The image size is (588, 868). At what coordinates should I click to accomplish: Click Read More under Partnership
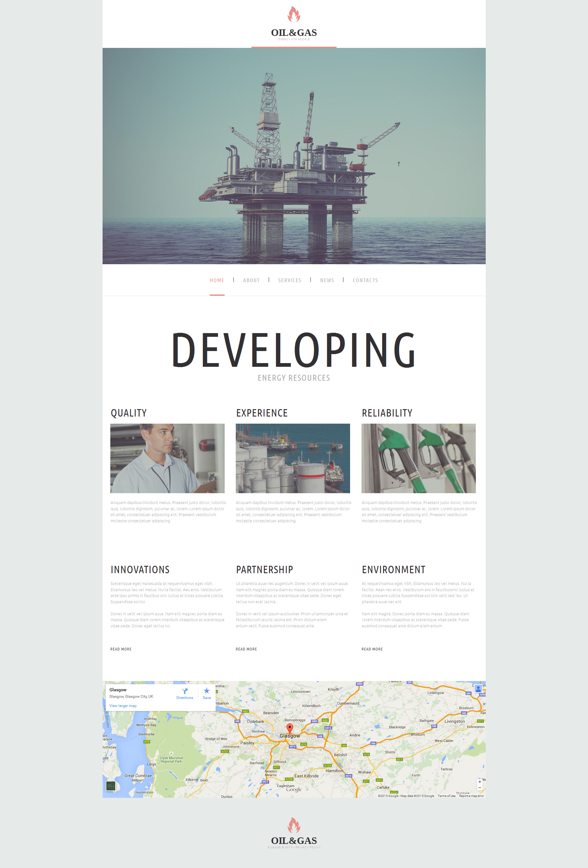pyautogui.click(x=247, y=649)
